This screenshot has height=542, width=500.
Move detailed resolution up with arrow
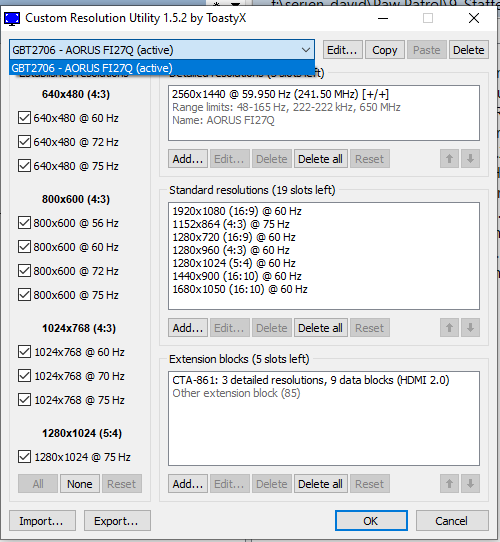click(449, 159)
